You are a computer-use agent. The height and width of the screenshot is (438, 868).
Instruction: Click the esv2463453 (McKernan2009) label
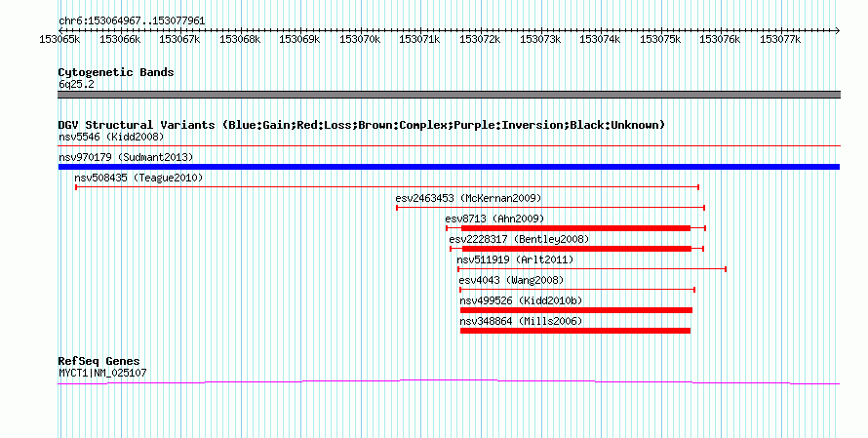pos(468,198)
